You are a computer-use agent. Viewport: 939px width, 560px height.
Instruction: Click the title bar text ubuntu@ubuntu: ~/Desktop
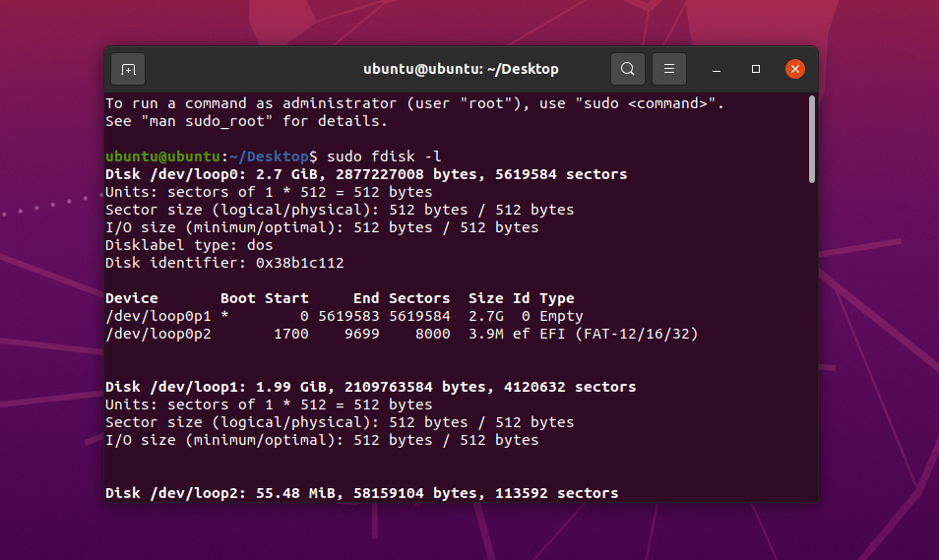(x=461, y=69)
